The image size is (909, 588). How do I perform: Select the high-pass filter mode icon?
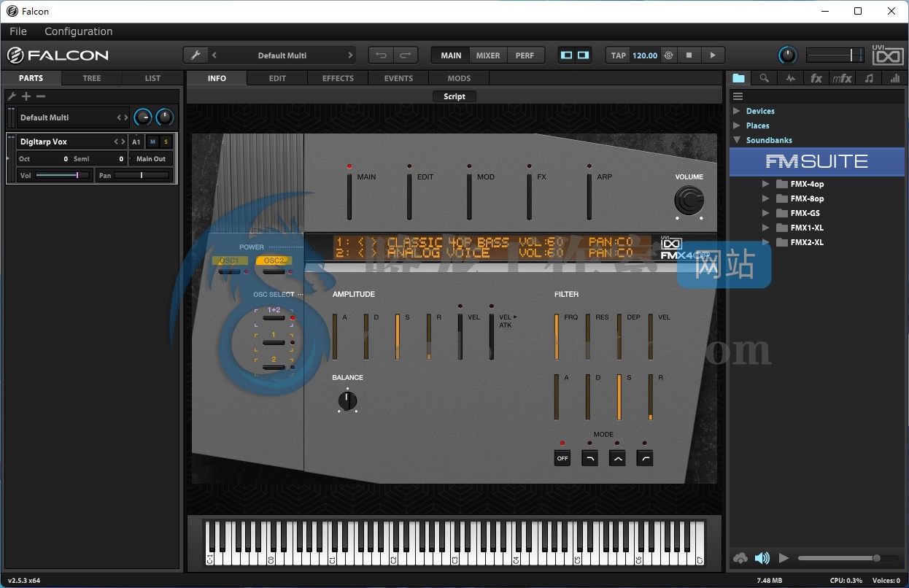644,459
